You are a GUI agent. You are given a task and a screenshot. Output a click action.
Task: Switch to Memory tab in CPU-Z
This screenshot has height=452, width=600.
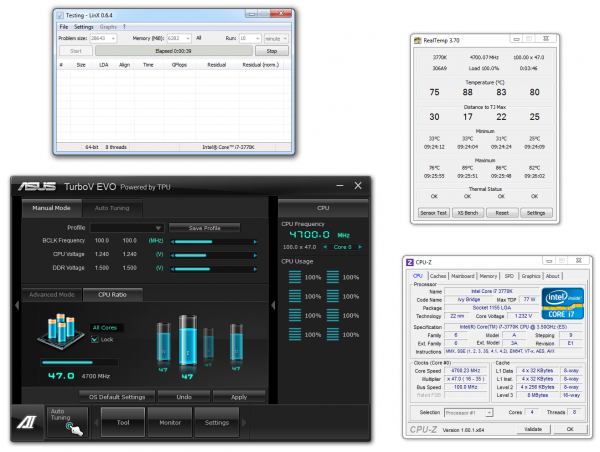488,276
